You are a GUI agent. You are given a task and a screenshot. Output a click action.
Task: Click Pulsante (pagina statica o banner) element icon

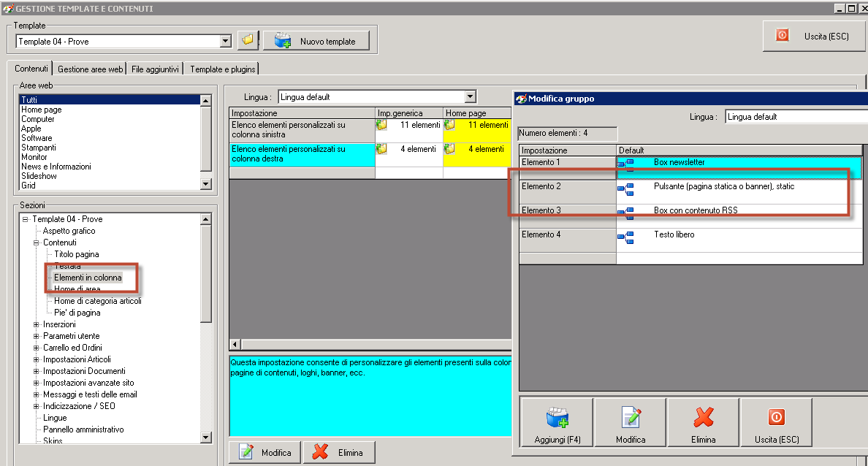pos(625,188)
